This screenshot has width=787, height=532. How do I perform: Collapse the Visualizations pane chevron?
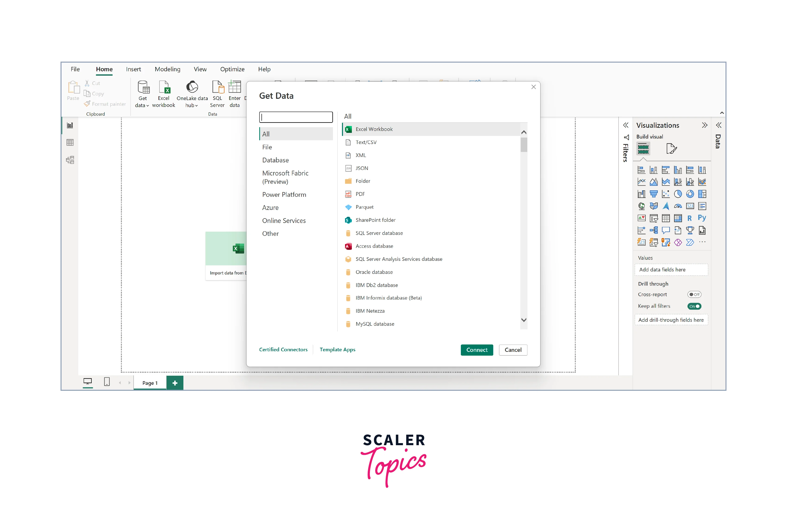(704, 126)
